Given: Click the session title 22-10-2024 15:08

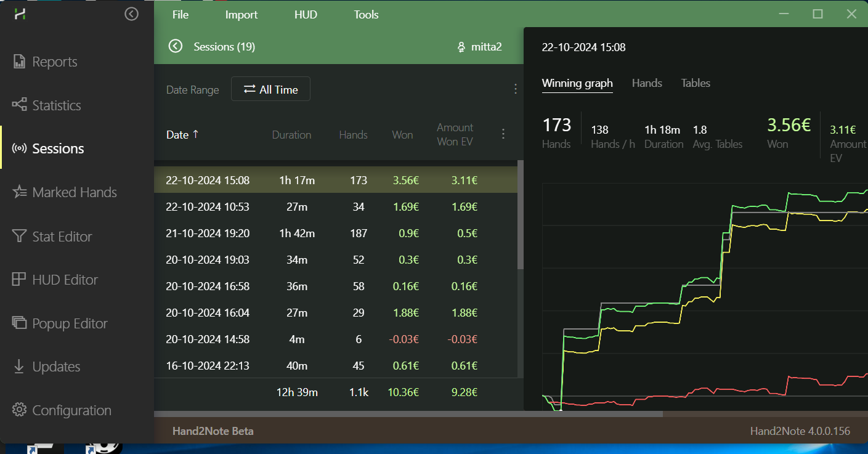Looking at the screenshot, I should point(583,47).
